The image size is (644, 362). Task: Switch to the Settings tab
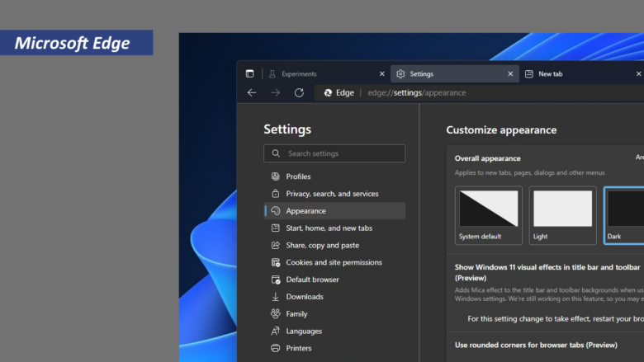[455, 73]
